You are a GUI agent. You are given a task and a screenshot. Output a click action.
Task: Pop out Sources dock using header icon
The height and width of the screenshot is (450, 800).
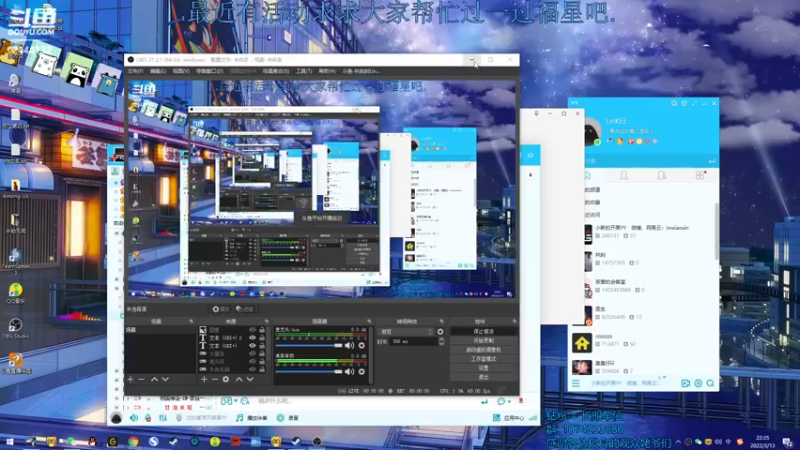click(266, 321)
